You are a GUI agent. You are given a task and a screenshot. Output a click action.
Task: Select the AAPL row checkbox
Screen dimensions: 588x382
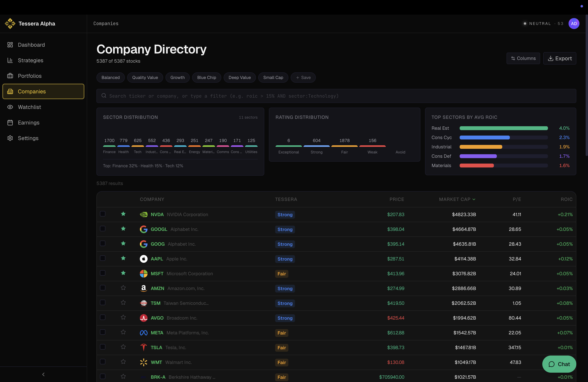coord(102,258)
